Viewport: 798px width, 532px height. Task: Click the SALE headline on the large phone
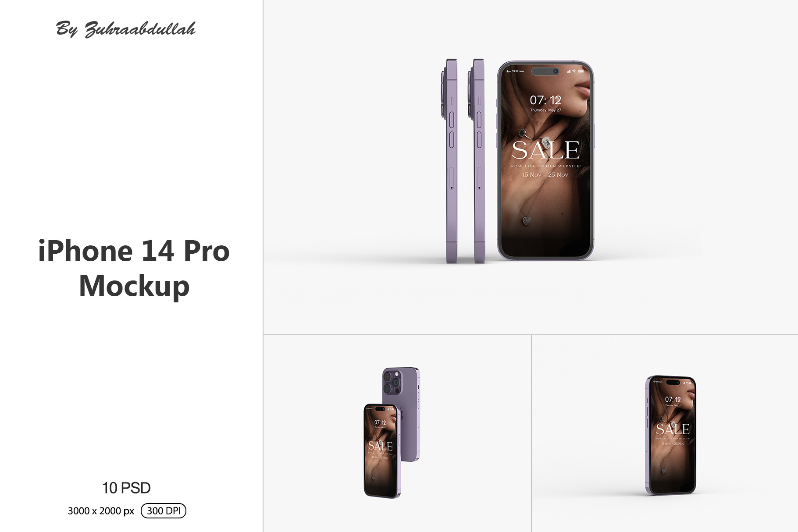tap(545, 150)
